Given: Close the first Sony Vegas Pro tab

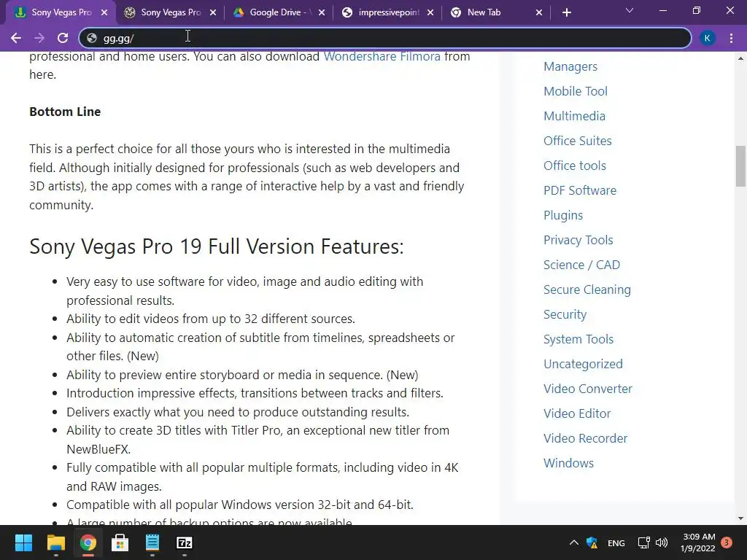Looking at the screenshot, I should 104,12.
